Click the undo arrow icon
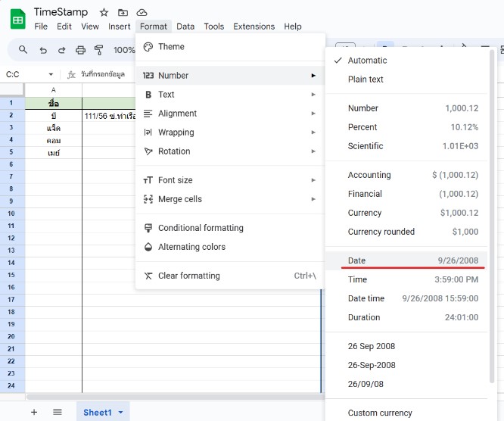 click(42, 50)
